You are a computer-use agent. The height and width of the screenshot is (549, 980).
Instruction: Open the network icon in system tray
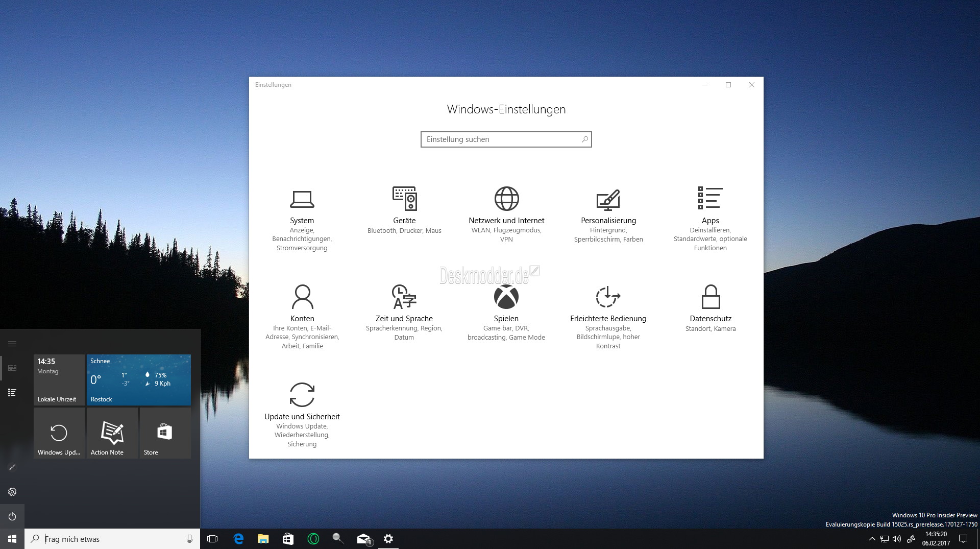point(885,539)
